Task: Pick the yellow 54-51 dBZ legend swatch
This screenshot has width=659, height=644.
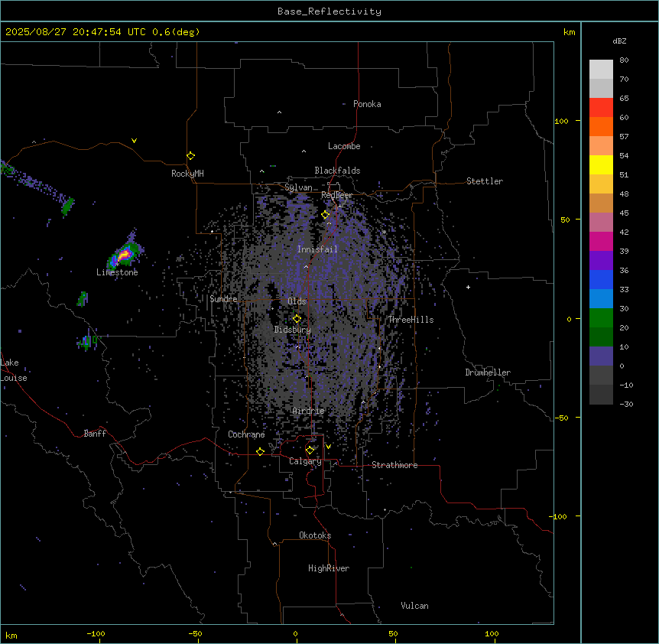Action: point(601,164)
